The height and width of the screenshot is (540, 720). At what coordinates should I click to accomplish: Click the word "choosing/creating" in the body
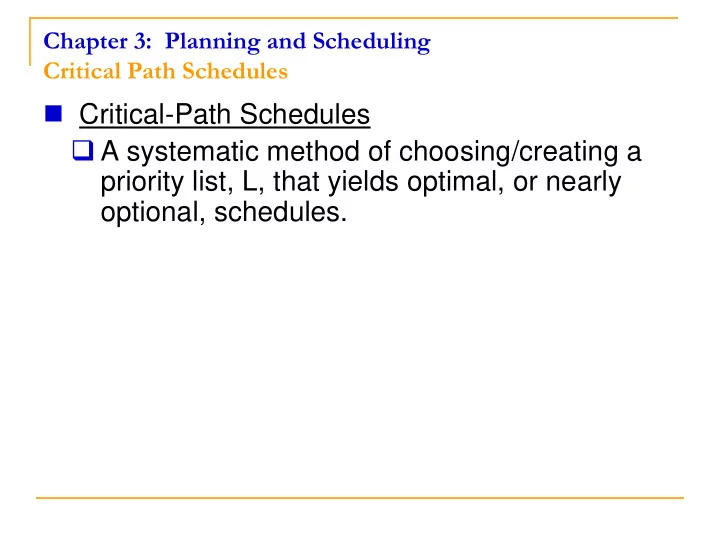[508, 152]
